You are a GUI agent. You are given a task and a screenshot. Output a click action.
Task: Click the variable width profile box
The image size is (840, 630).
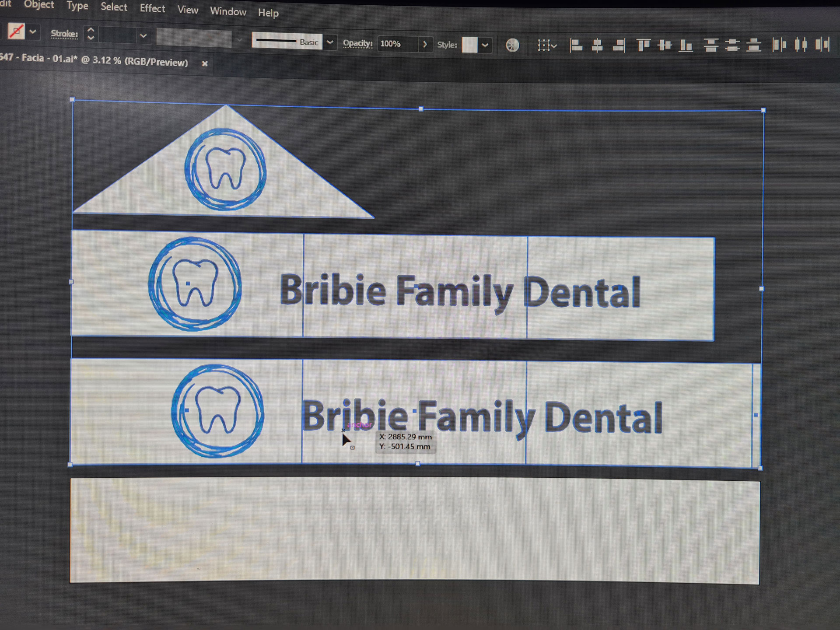point(194,38)
